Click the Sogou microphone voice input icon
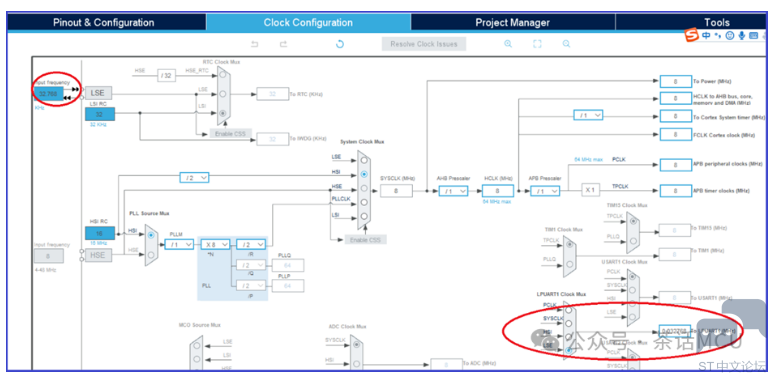The height and width of the screenshot is (382, 775). [x=741, y=36]
